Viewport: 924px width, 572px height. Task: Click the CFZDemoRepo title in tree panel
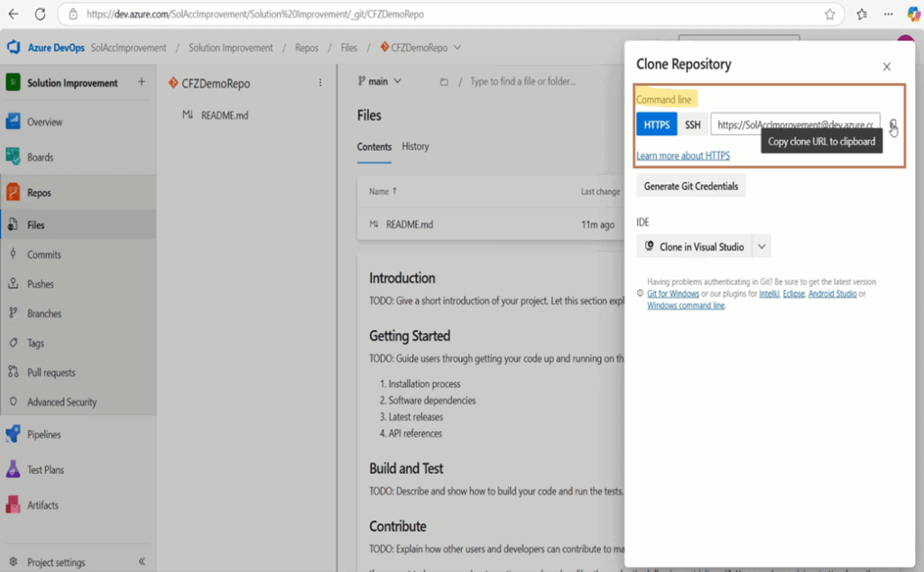pyautogui.click(x=216, y=84)
